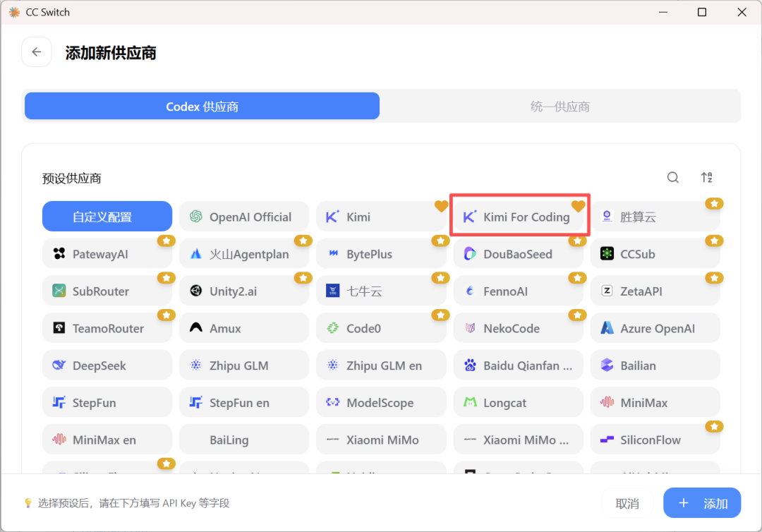This screenshot has height=532, width=762.
Task: Select the Kimi For Coding preset
Action: tap(518, 216)
